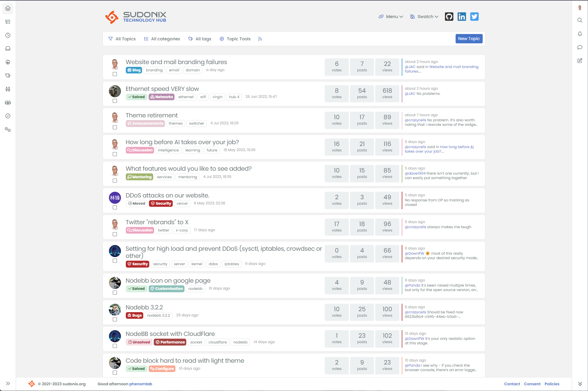This screenshot has height=391, width=588.
Task: View Popular topics using the flame icon
Action: 8,62
